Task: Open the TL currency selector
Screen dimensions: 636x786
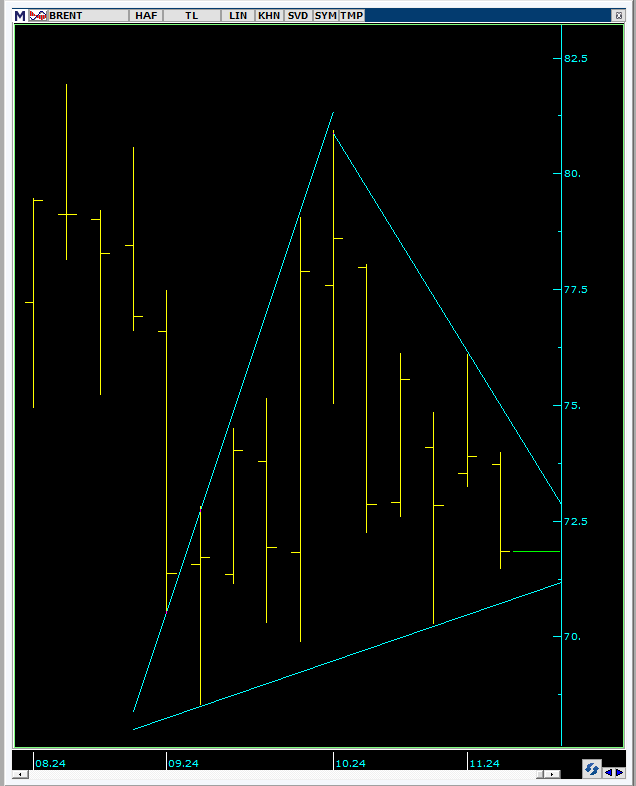Action: point(191,16)
